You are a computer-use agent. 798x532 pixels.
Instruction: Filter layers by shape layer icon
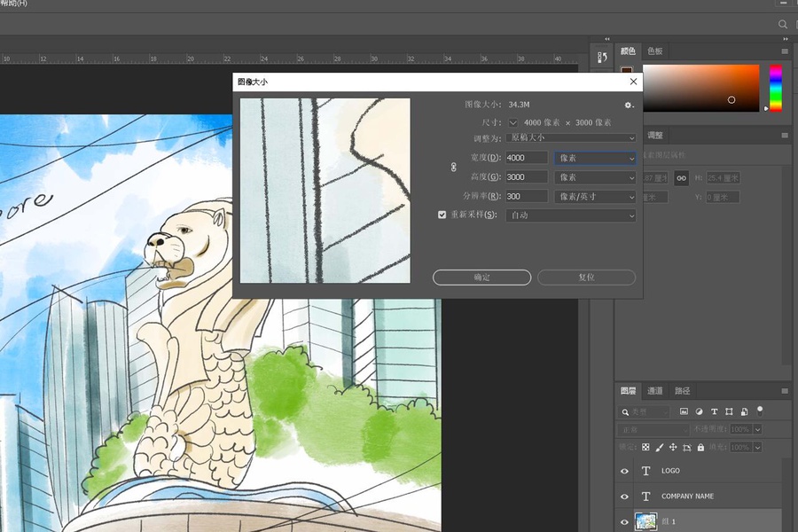click(730, 411)
